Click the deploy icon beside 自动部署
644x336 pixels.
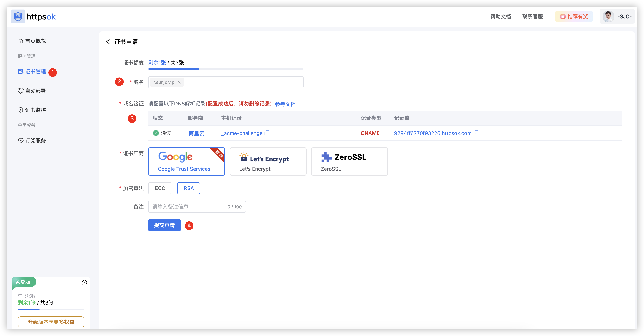point(21,91)
